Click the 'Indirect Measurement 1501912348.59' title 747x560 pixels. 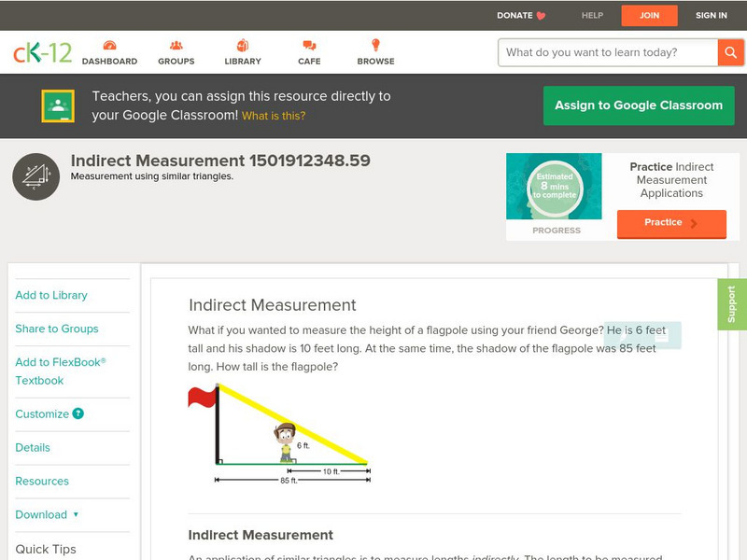(x=220, y=161)
